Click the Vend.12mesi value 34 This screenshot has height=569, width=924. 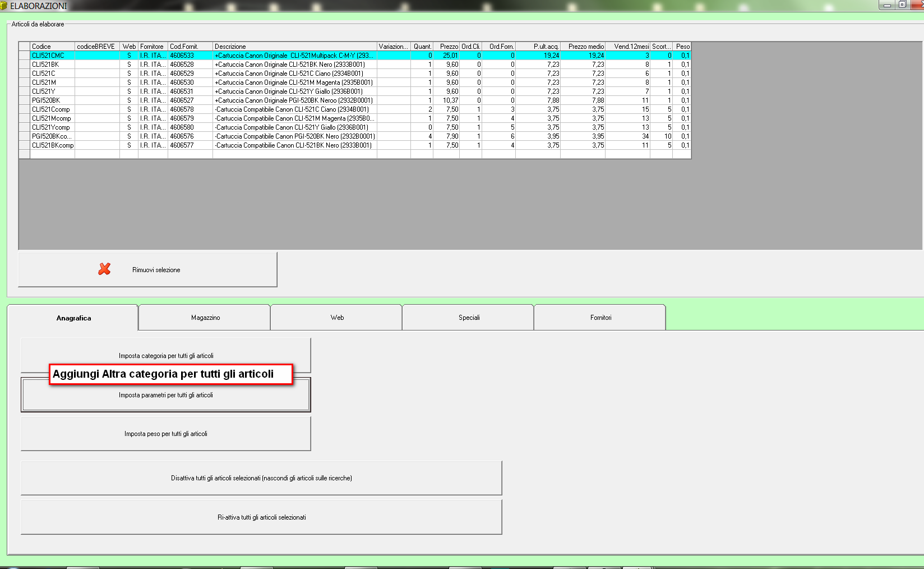coord(628,136)
